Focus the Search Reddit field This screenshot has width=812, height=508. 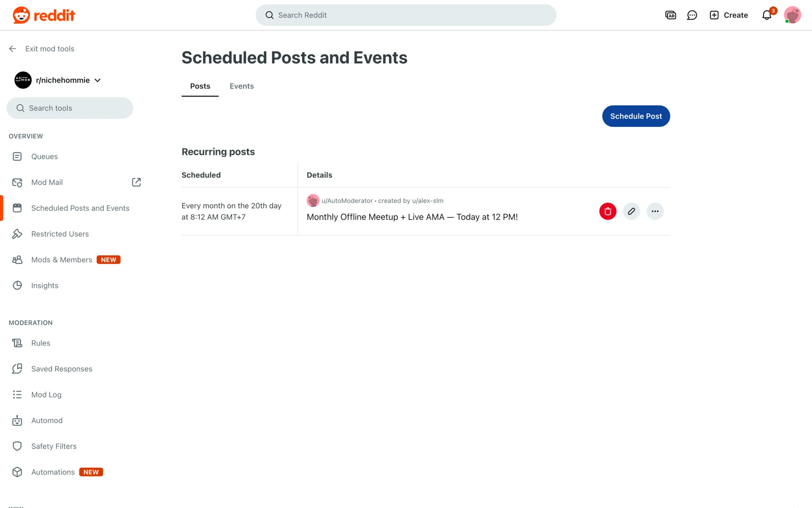[x=406, y=15]
